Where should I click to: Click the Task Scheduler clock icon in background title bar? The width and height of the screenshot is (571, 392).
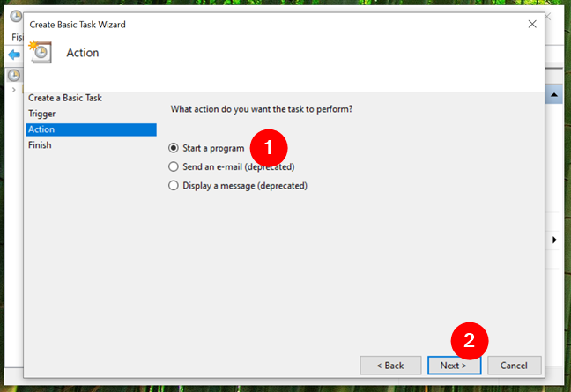(15, 17)
